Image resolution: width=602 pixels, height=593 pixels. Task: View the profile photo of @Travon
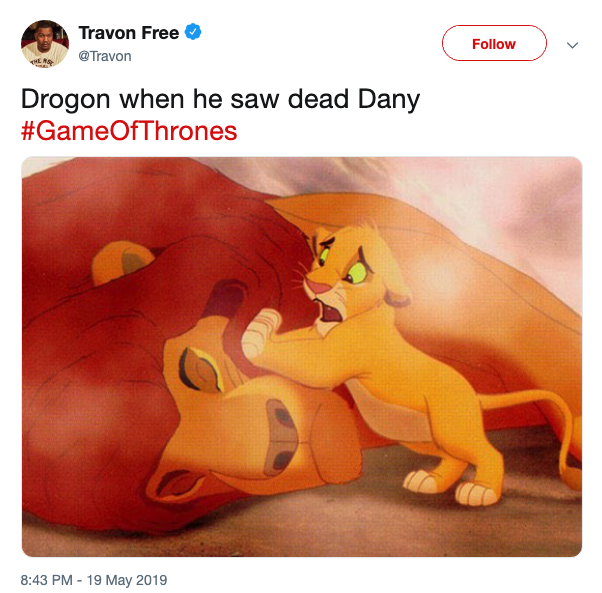(45, 44)
